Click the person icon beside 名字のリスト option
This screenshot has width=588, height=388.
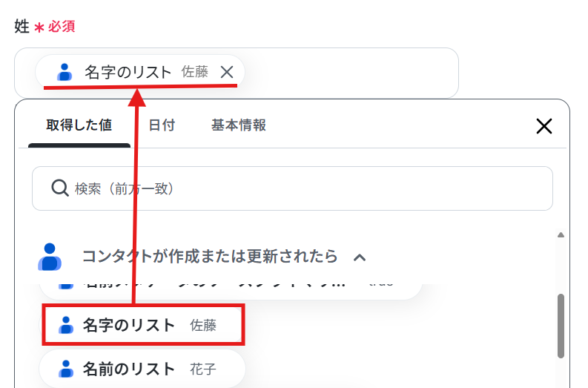click(x=66, y=325)
